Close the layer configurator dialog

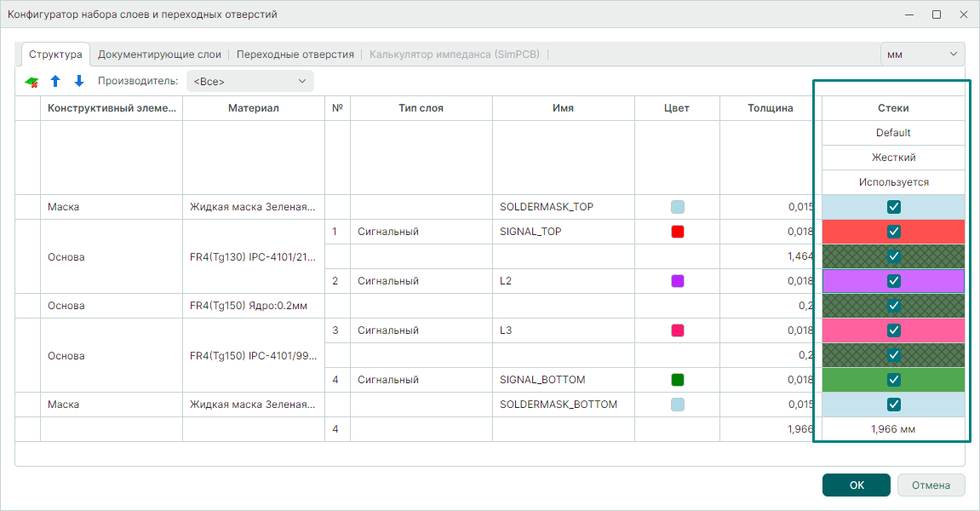click(x=963, y=14)
